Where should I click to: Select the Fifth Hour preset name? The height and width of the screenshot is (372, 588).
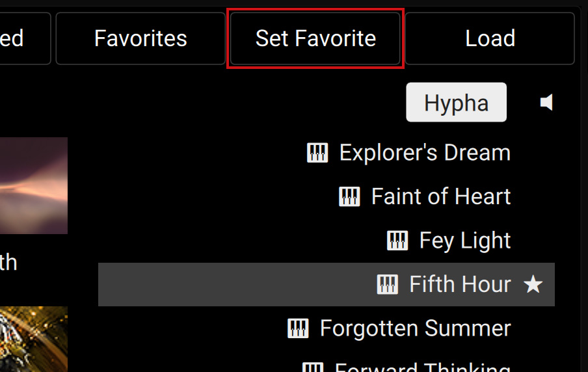click(460, 284)
